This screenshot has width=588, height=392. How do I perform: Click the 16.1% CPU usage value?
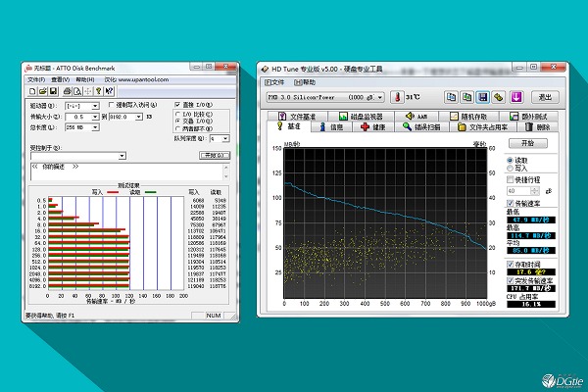[531, 304]
